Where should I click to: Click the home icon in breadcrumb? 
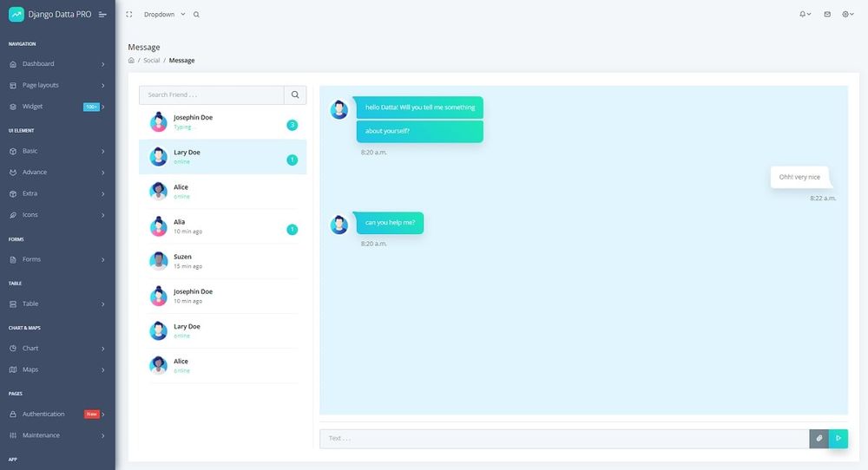131,61
